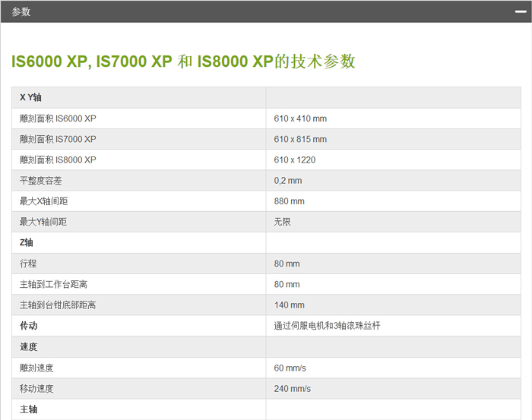This screenshot has width=532, height=420.
Task: Select row label 雕刻面积 IS8000 XP
Action: (x=58, y=159)
